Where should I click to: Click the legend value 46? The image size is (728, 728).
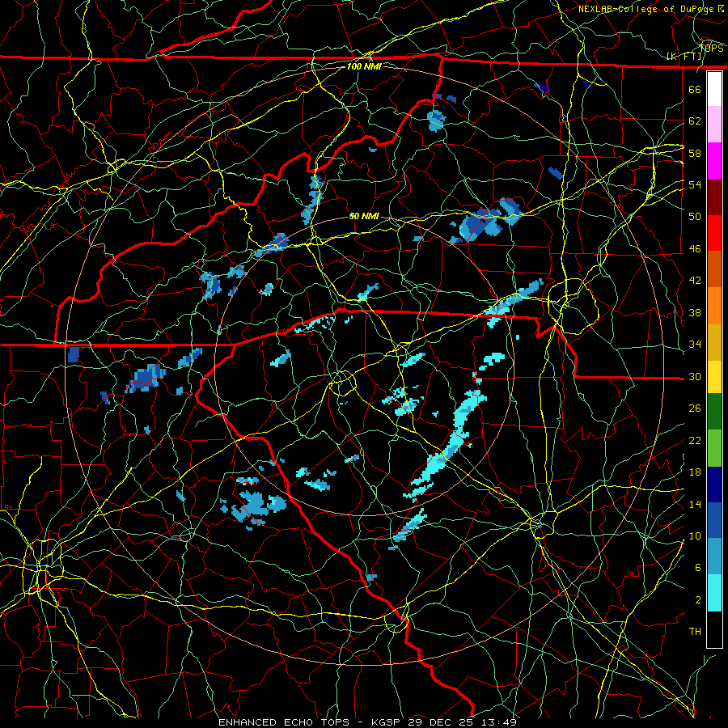click(695, 249)
